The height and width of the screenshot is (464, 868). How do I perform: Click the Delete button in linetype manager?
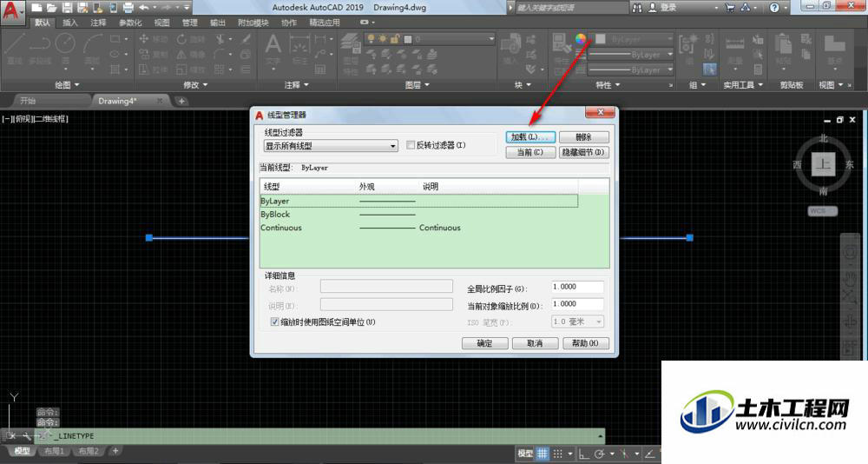point(584,137)
